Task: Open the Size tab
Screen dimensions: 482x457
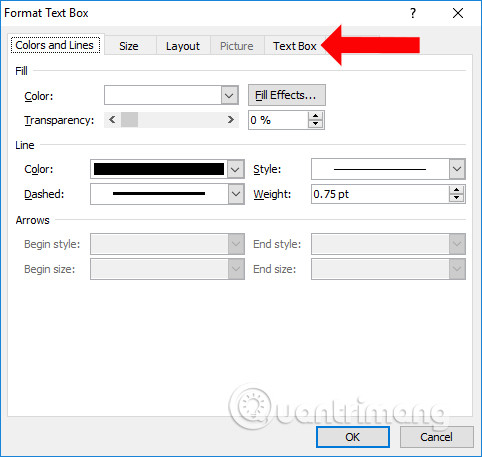Action: coord(129,46)
